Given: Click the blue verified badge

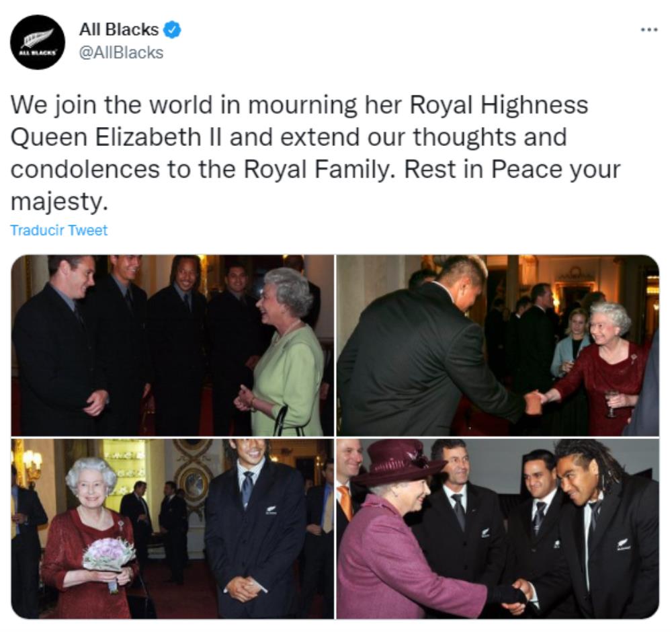Looking at the screenshot, I should 173,30.
